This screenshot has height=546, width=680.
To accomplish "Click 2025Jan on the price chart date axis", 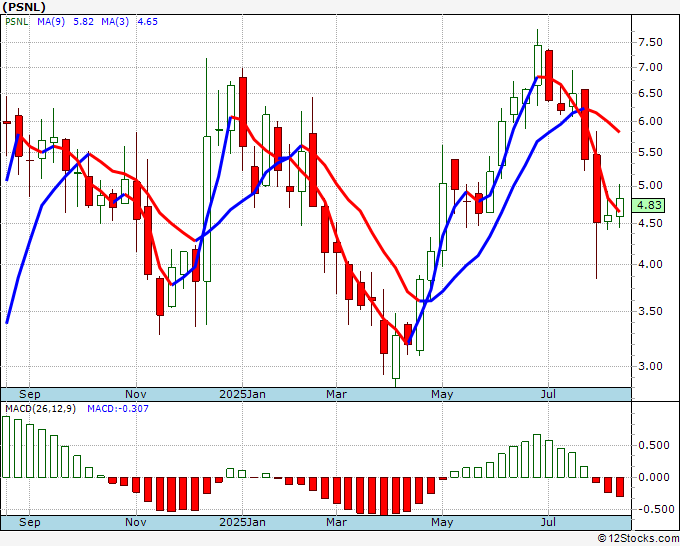I will click(242, 395).
